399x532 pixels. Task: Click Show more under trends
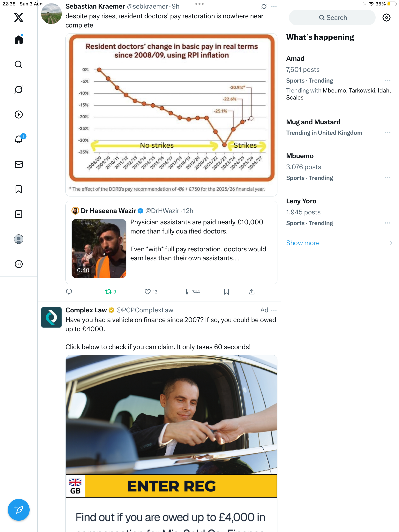pyautogui.click(x=303, y=243)
